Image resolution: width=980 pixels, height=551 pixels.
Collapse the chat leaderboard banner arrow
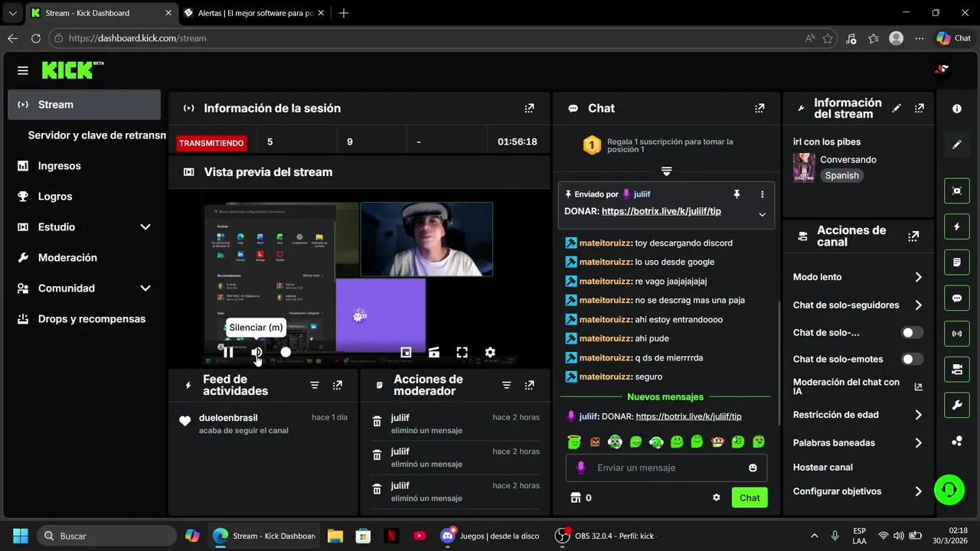[x=667, y=171]
